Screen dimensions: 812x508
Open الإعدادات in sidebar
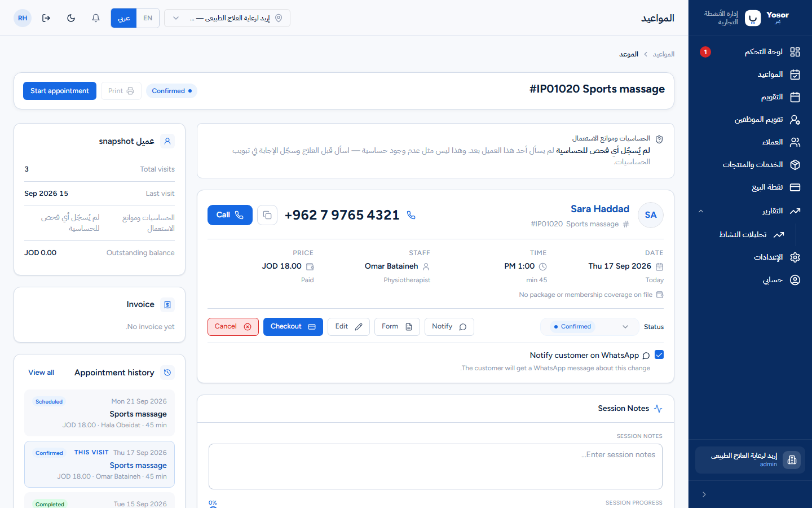pyautogui.click(x=750, y=257)
